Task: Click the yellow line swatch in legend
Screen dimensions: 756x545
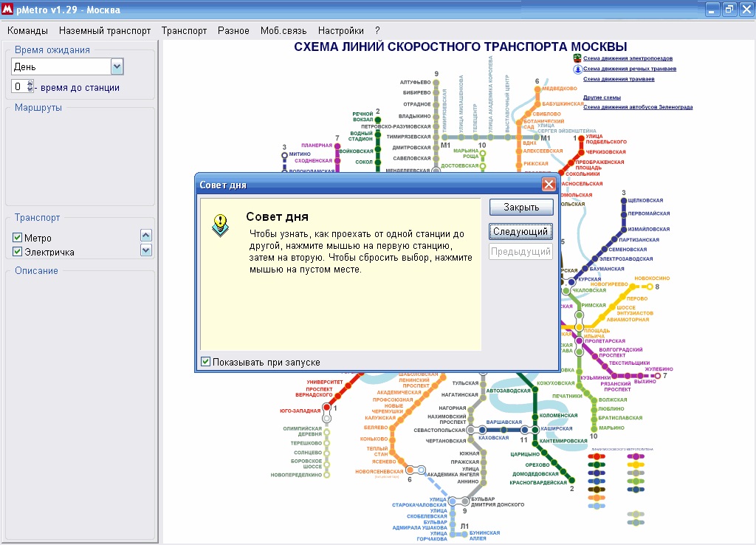Action: point(636,465)
